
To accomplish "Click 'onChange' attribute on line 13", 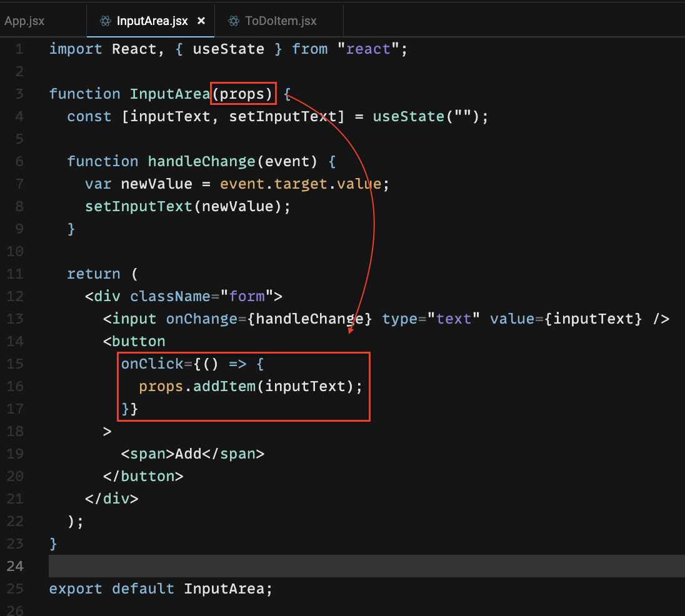I will point(201,319).
